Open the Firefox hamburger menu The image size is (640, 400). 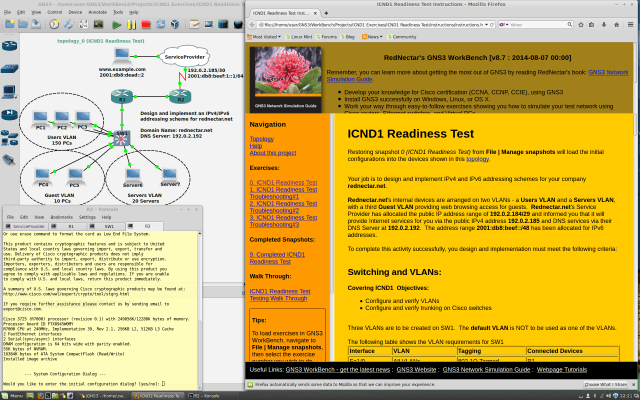pyautogui.click(x=631, y=25)
